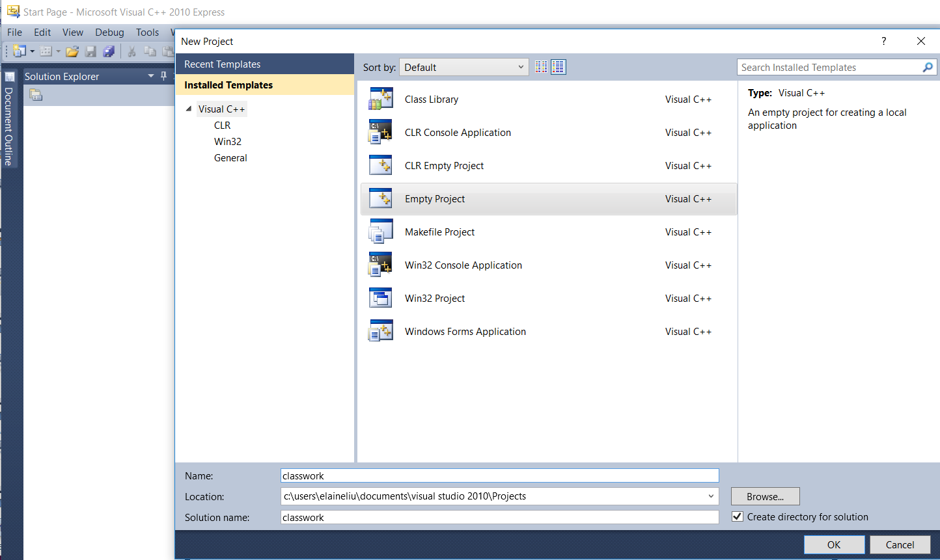Image resolution: width=940 pixels, height=560 pixels.
Task: Select the 'Makefile Project' template name
Action: [439, 232]
